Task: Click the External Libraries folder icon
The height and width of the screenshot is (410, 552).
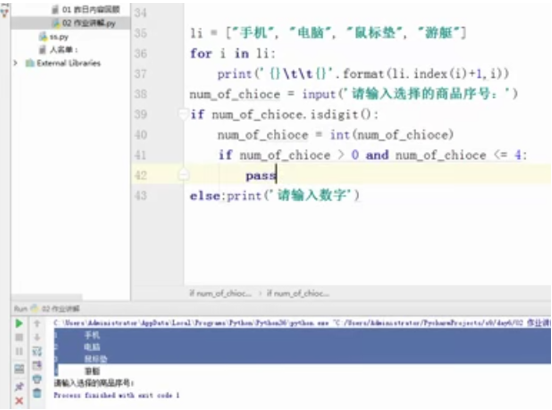Action: 30,63
